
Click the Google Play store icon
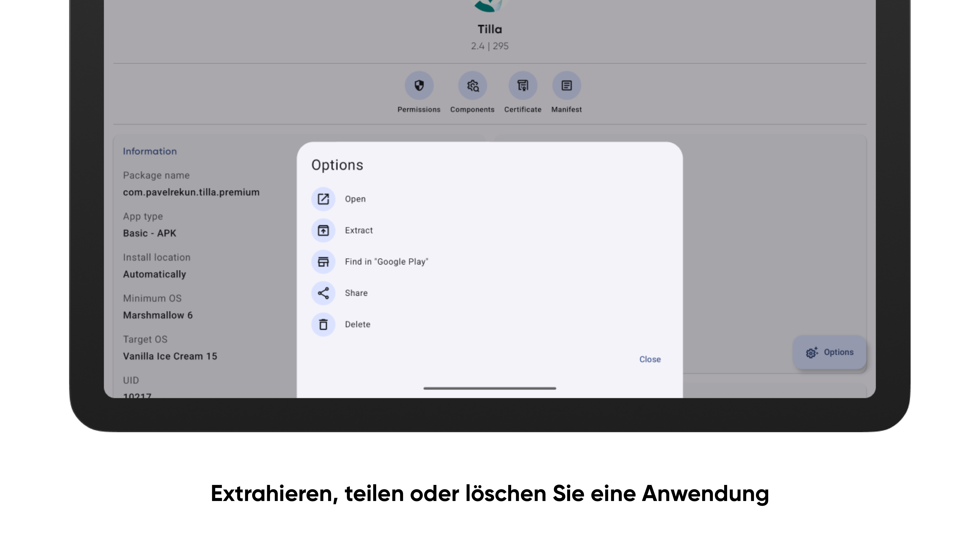[x=323, y=262]
